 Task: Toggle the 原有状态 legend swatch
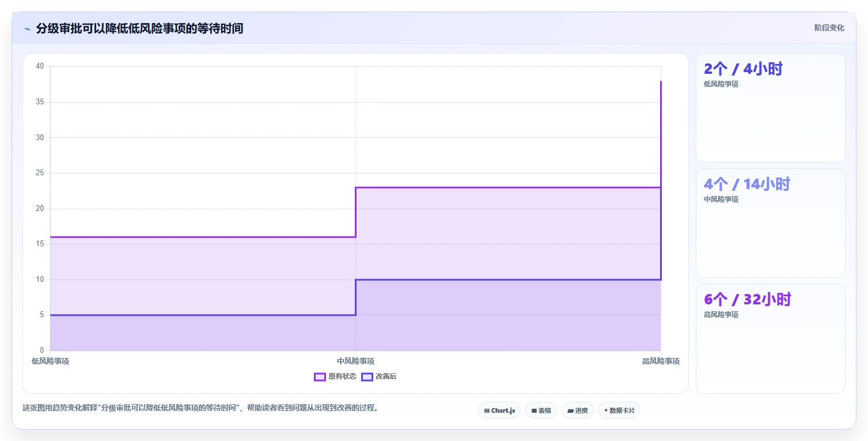[x=320, y=376]
